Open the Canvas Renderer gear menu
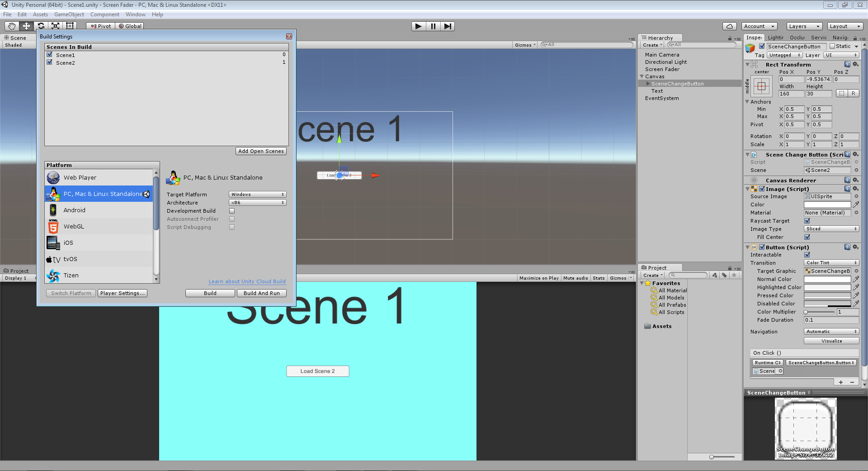The height and width of the screenshot is (471, 868). tap(855, 180)
